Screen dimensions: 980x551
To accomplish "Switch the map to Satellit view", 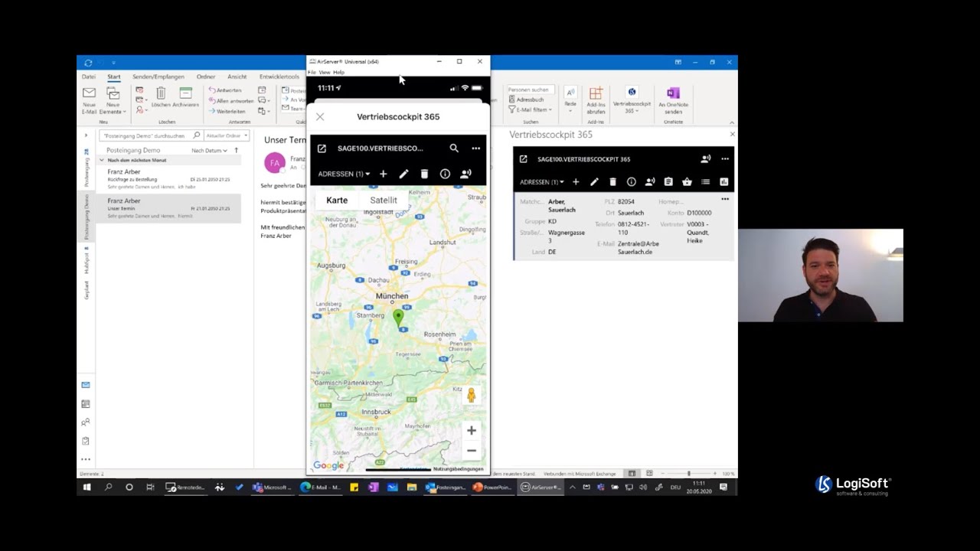I will [384, 201].
